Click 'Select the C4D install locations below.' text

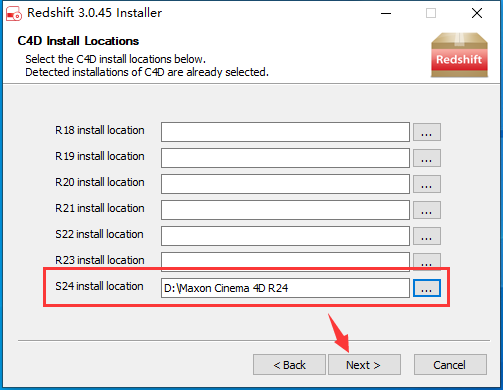pos(115,59)
